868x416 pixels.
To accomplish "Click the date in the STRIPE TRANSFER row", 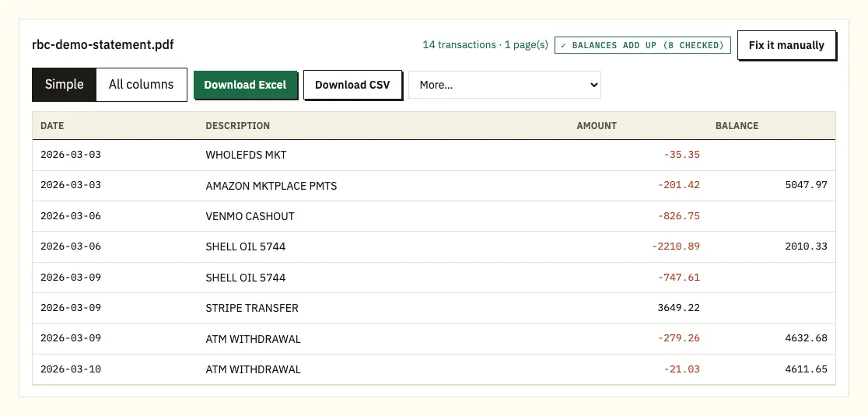I will pyautogui.click(x=71, y=308).
